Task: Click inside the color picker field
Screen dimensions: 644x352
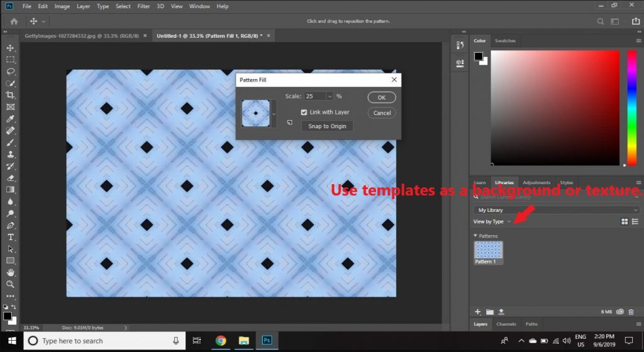Action: coord(555,108)
